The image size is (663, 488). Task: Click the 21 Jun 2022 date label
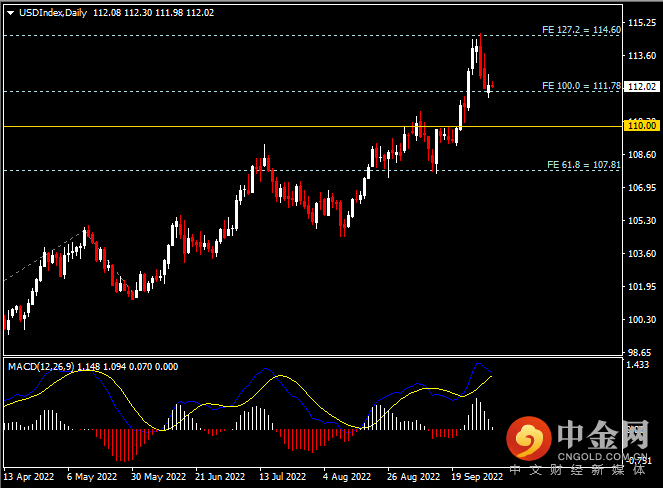pos(220,477)
